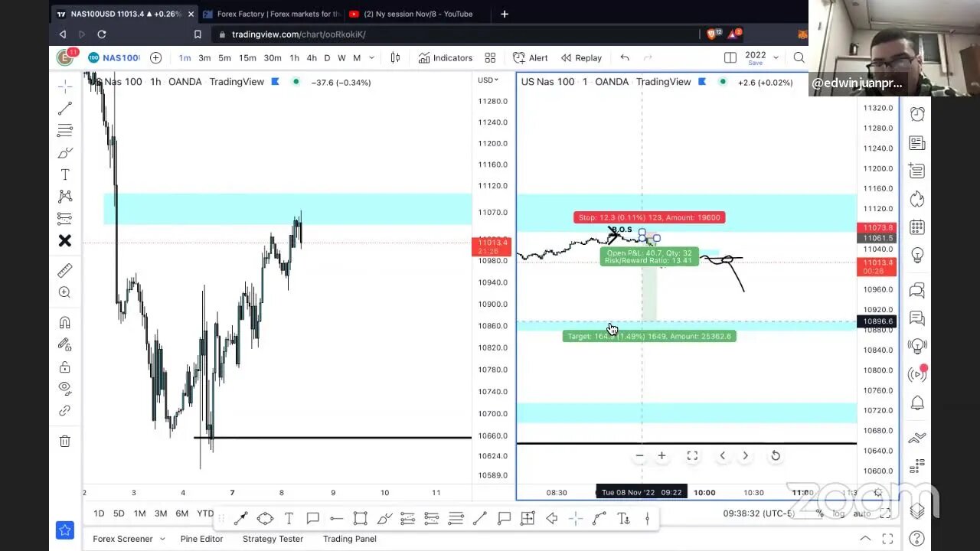Toggle magnet mode
Viewport: 980px width, 551px height.
[x=65, y=323]
